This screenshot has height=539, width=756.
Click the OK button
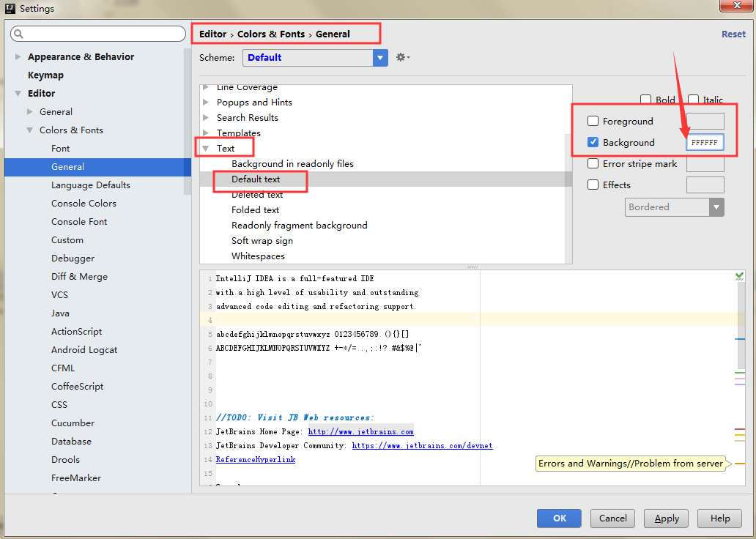559,518
